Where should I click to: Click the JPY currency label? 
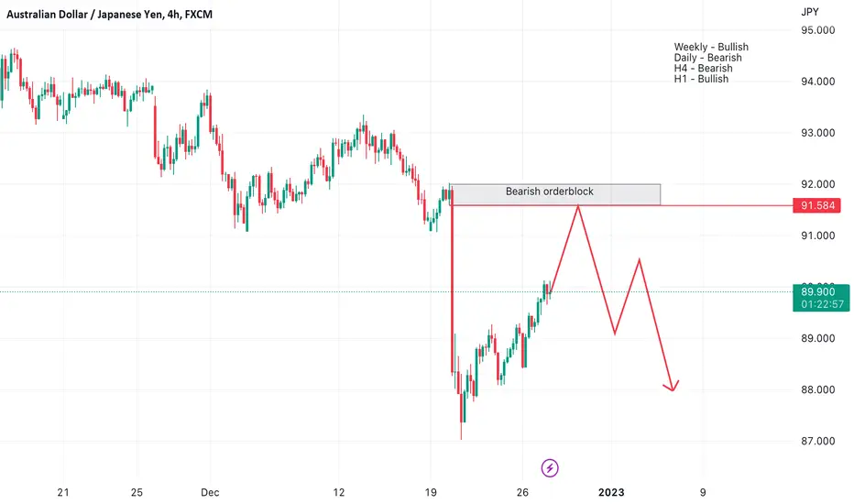coord(809,12)
